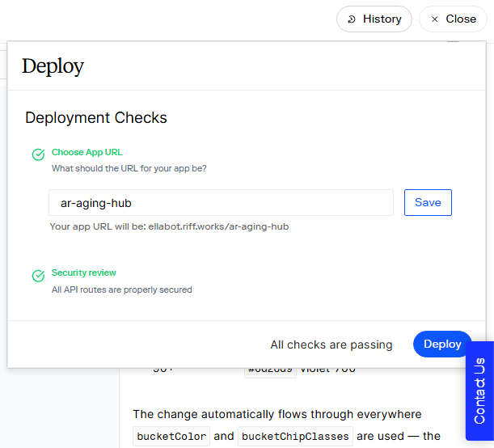Click 'All API routes are properly secured' text
Image resolution: width=494 pixels, height=448 pixels.
122,290
